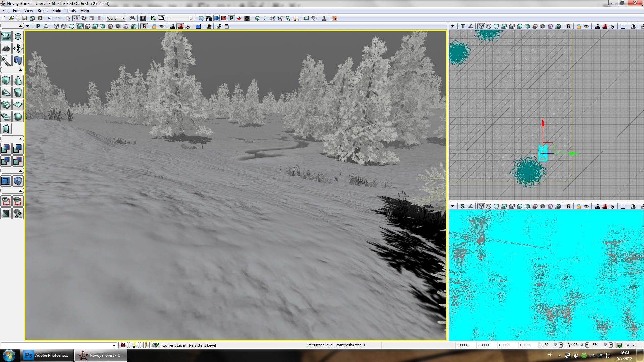Open the Brush menu

click(x=42, y=11)
